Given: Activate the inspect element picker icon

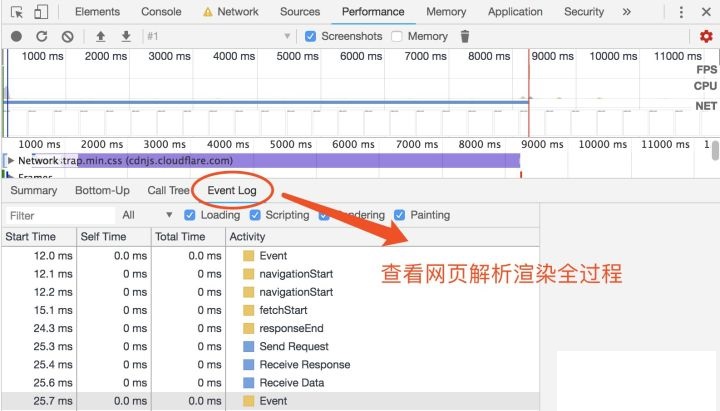Looking at the screenshot, I should (17, 12).
